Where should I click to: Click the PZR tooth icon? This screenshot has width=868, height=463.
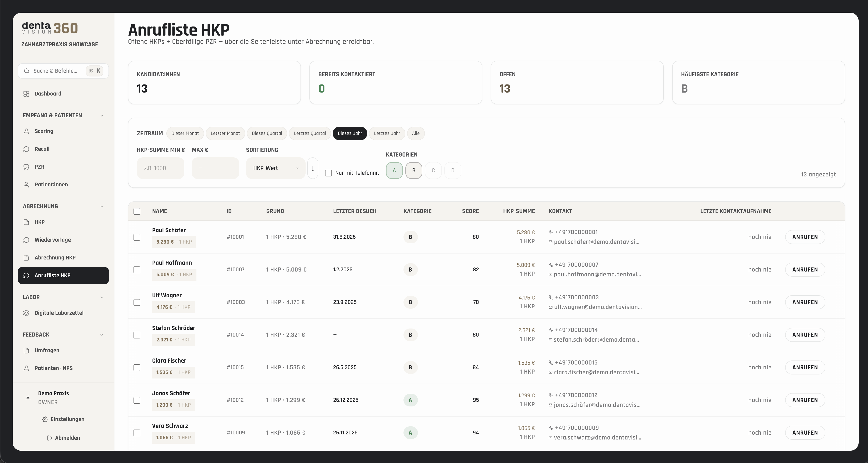26,167
